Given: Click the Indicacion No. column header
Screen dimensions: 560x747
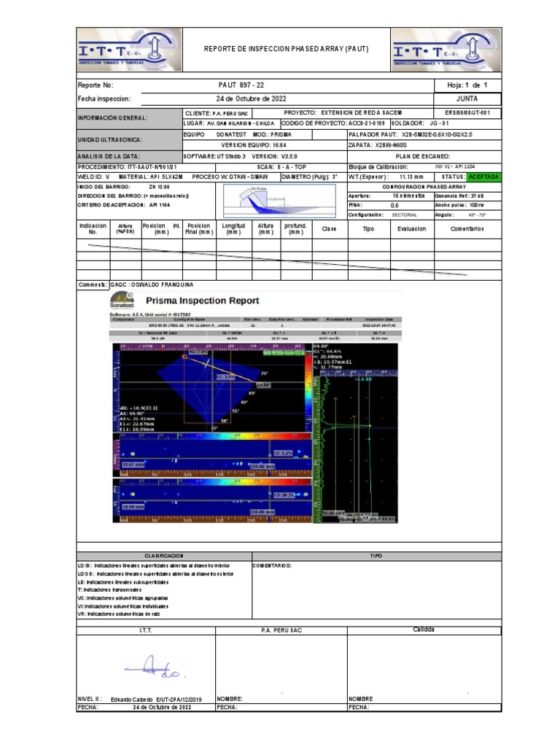Looking at the screenshot, I should point(93,229).
